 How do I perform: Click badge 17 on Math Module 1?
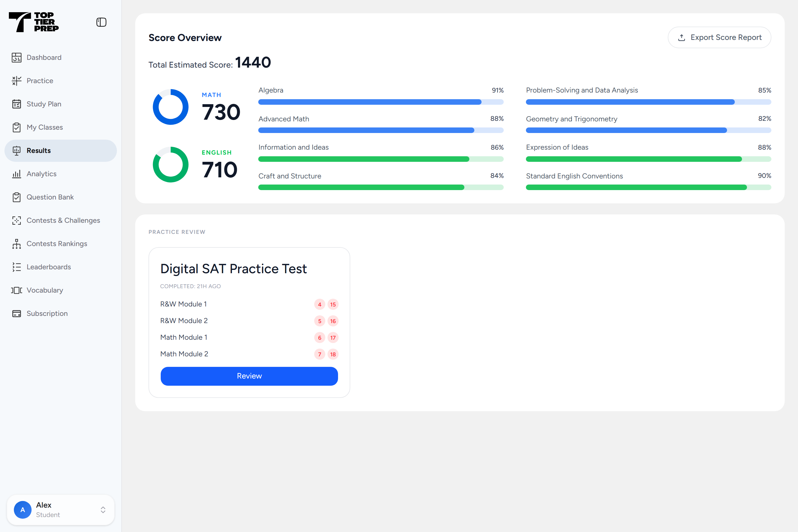[x=333, y=337]
